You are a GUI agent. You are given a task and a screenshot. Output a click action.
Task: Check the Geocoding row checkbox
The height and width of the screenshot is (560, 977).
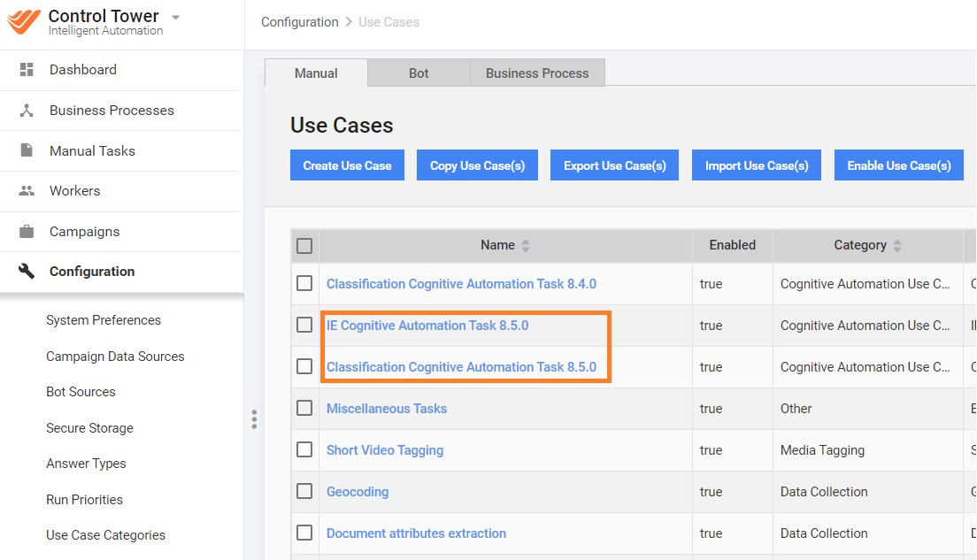click(304, 492)
